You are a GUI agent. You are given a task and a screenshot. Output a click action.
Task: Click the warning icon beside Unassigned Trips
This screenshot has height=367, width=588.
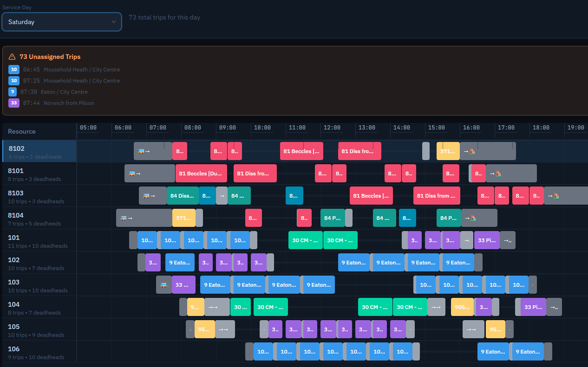tap(12, 57)
